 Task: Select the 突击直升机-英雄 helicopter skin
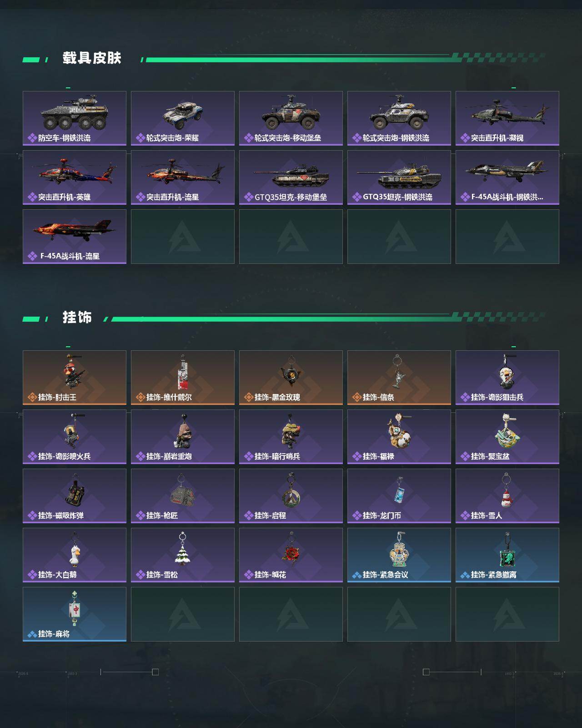75,177
